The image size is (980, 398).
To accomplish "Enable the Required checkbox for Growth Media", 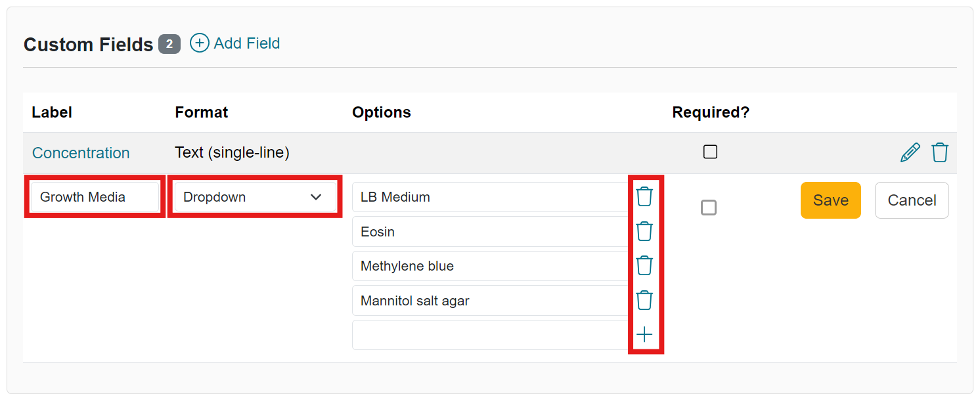I will [x=709, y=208].
